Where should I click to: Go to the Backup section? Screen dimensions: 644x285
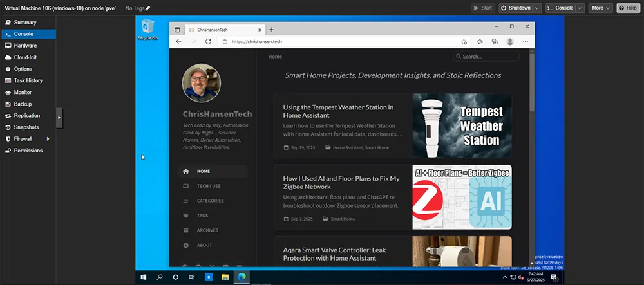pyautogui.click(x=23, y=104)
